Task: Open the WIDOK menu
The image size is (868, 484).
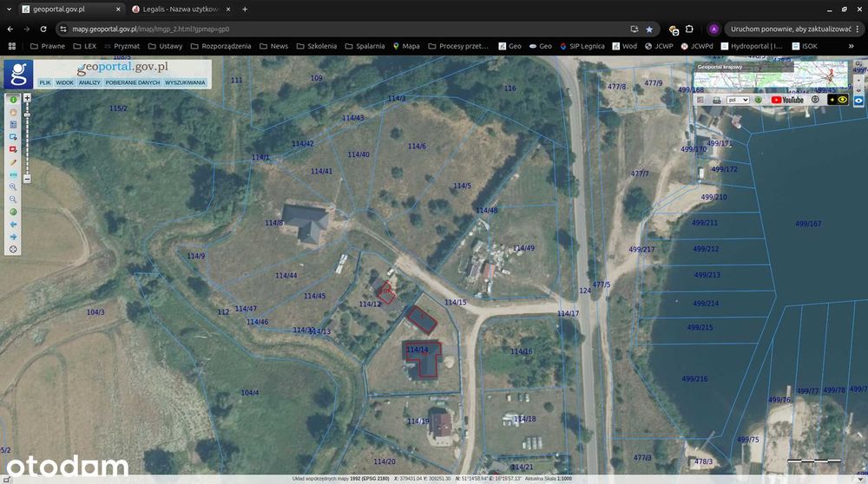Action: 65,82
